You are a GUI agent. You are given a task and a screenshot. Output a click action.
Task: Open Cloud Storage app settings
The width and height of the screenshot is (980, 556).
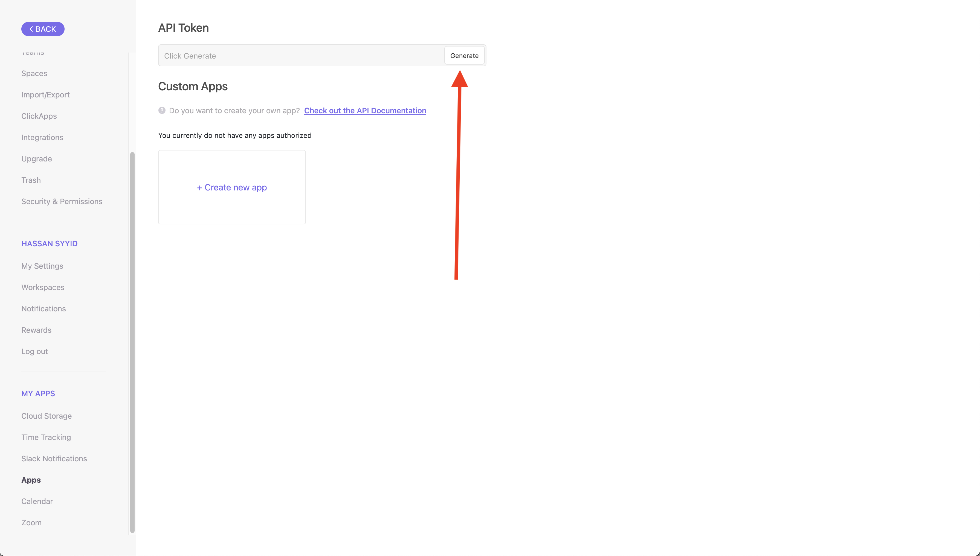47,416
